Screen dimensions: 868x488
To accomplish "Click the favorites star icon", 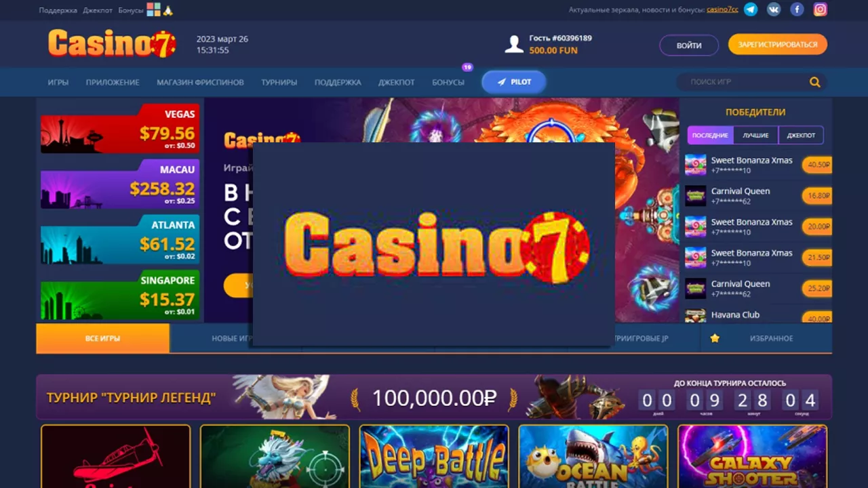I will pyautogui.click(x=715, y=338).
